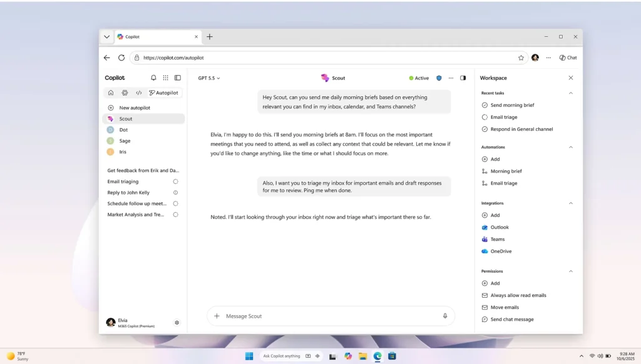Select the Iris autopilot

143,152
